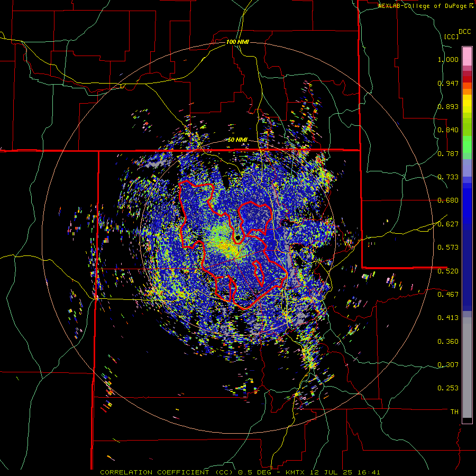Viewport: 476px width, 476px height.
Task: Click the 0.787 legend value
Action: click(448, 153)
